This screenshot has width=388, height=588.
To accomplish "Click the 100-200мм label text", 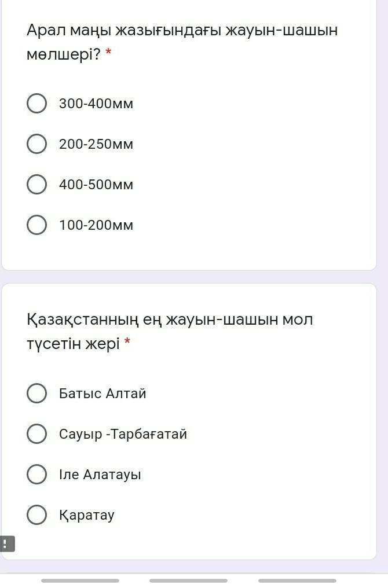I will pos(96,225).
